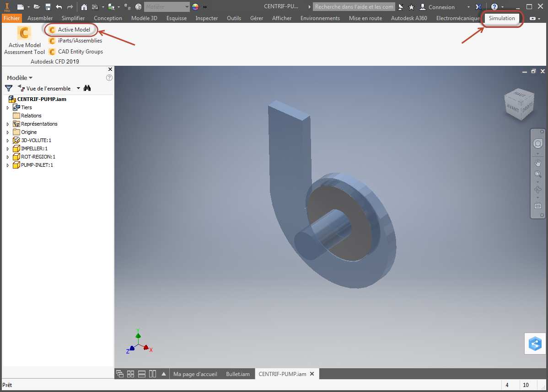This screenshot has width=548, height=392.
Task: Click the iParts/iAssemblies button
Action: 75,41
